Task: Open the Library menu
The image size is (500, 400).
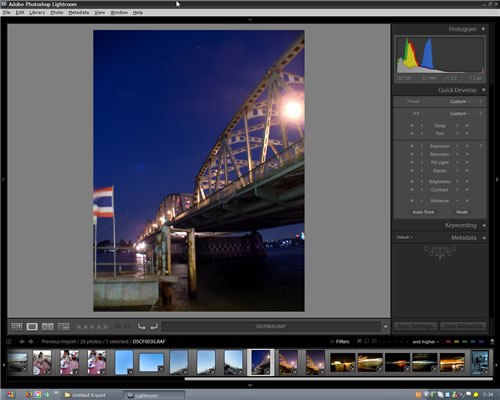Action: pyautogui.click(x=37, y=12)
